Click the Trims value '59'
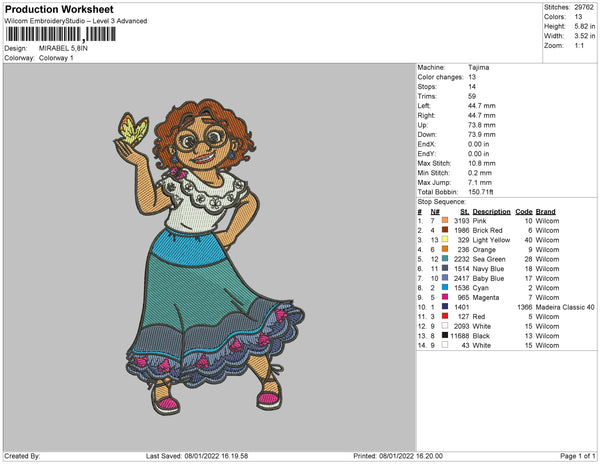The width and height of the screenshot is (600, 464). pos(472,96)
